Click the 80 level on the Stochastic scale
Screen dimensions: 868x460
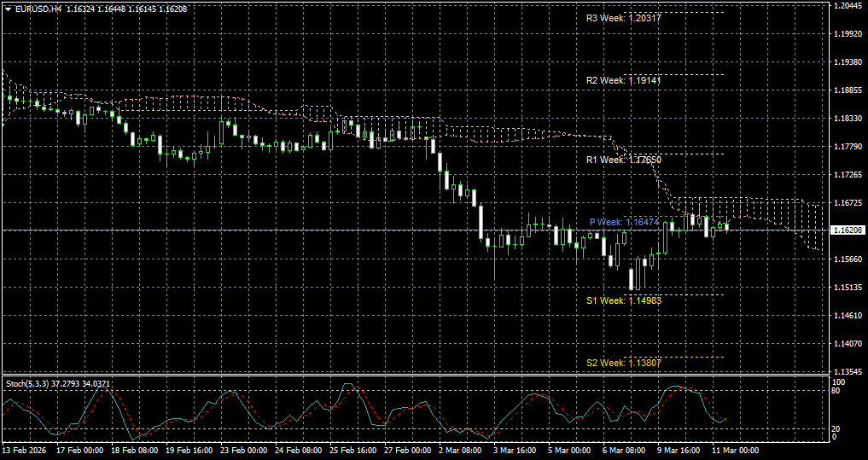pyautogui.click(x=836, y=391)
